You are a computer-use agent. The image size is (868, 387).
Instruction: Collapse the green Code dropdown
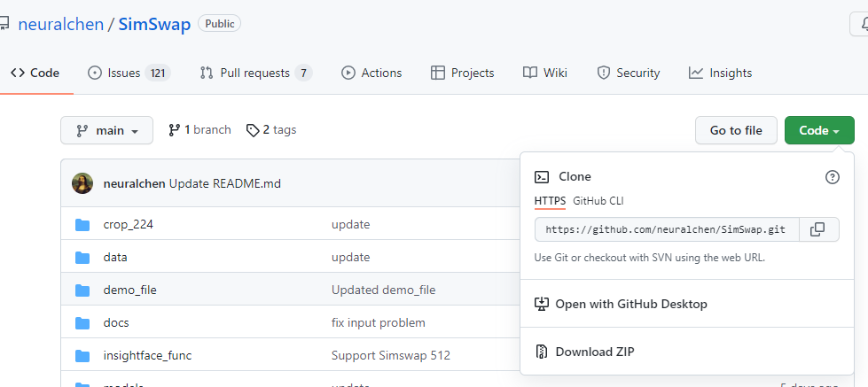[818, 130]
